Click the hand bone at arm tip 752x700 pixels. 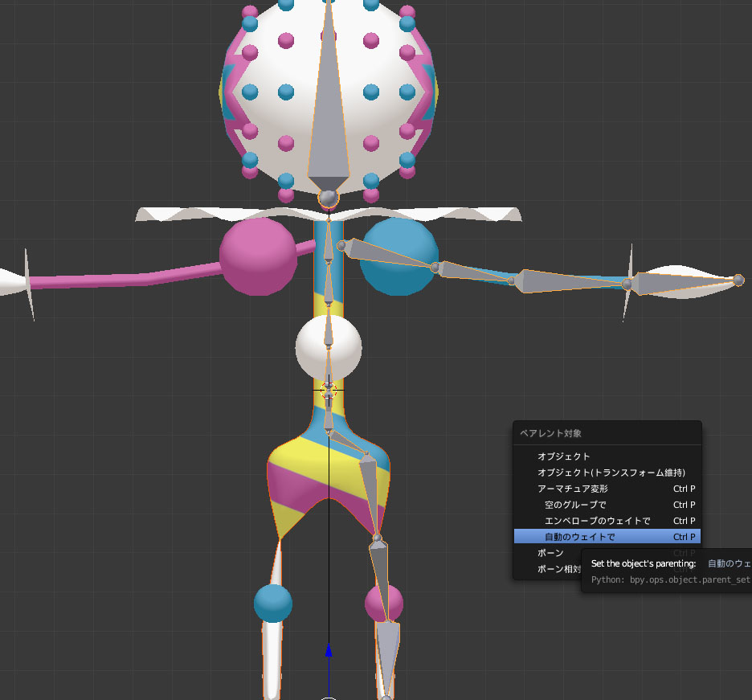(x=684, y=283)
